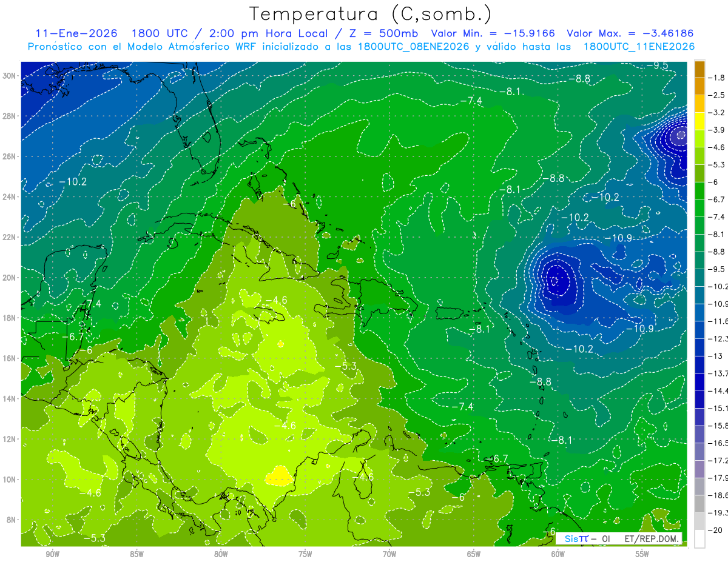Click the "80W" longitude label

[221, 554]
